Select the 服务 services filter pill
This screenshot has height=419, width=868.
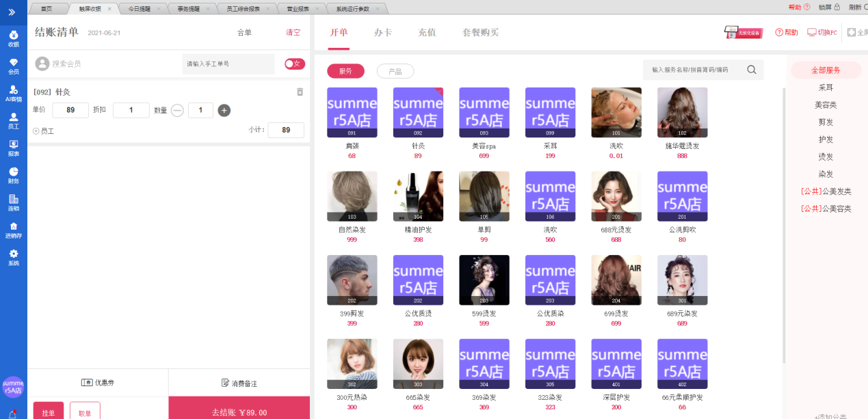pos(345,71)
